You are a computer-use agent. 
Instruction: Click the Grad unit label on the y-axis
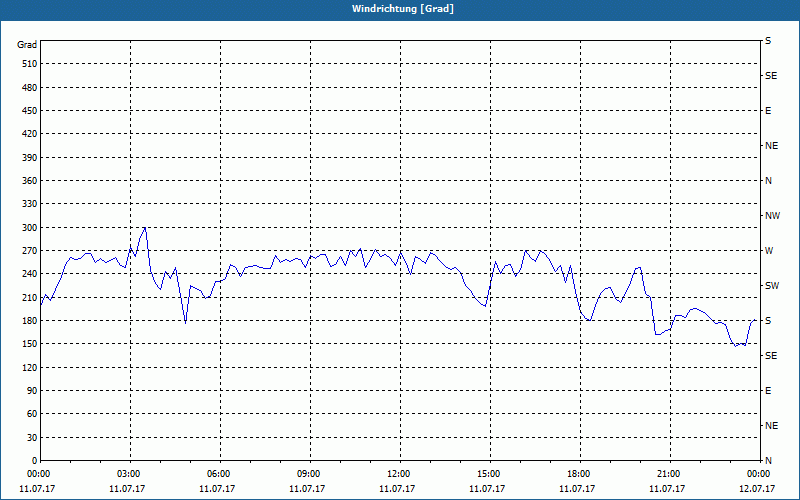pyautogui.click(x=27, y=45)
